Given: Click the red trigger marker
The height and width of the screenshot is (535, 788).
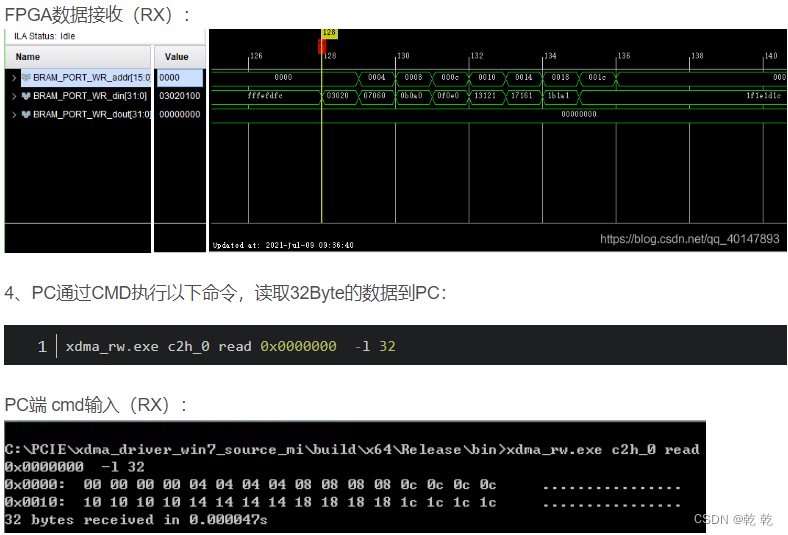Looking at the screenshot, I should (x=322, y=46).
